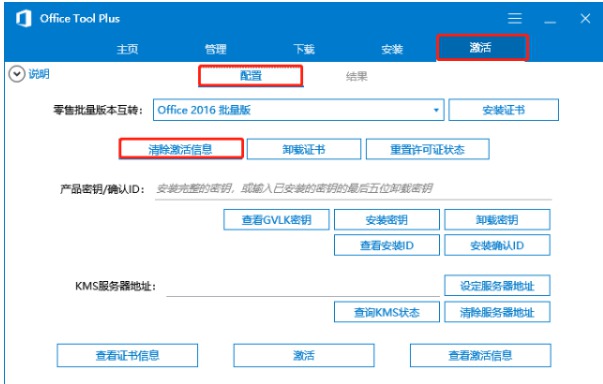This screenshot has width=603, height=384.
Task: Click the 清除服务器地址 button
Action: click(497, 312)
